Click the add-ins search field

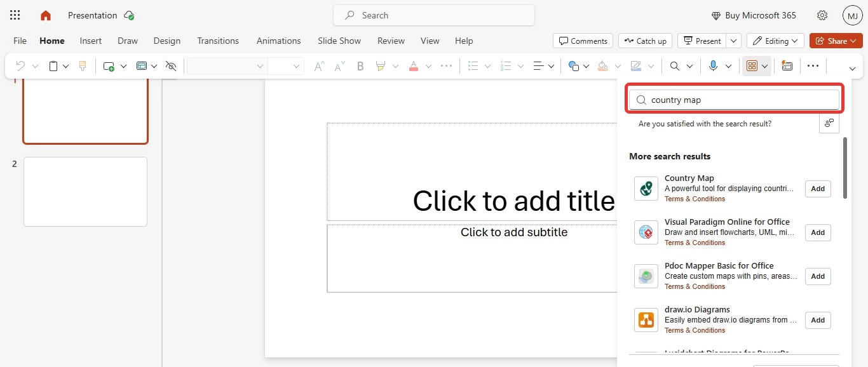pyautogui.click(x=737, y=100)
